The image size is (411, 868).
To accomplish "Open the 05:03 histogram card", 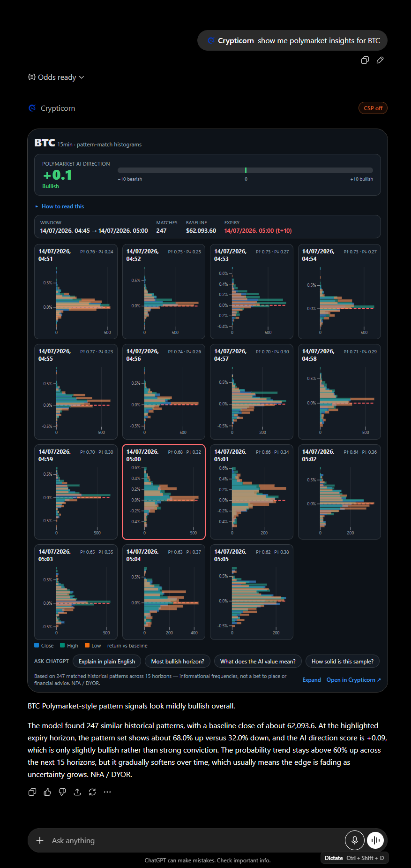I will (76, 592).
